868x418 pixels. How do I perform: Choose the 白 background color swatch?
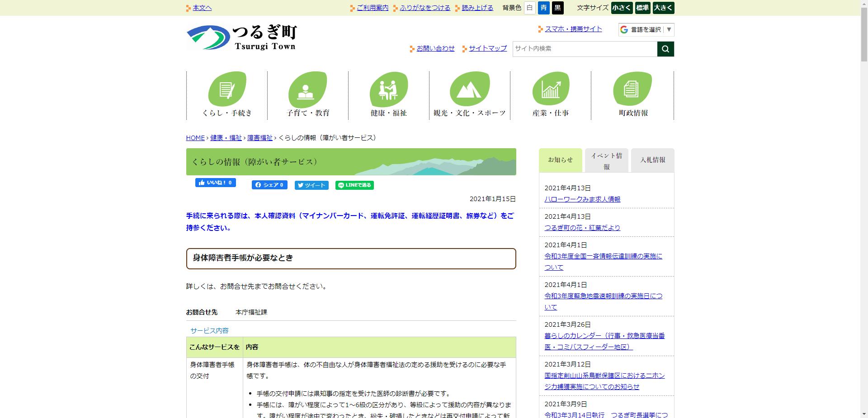coord(529,8)
